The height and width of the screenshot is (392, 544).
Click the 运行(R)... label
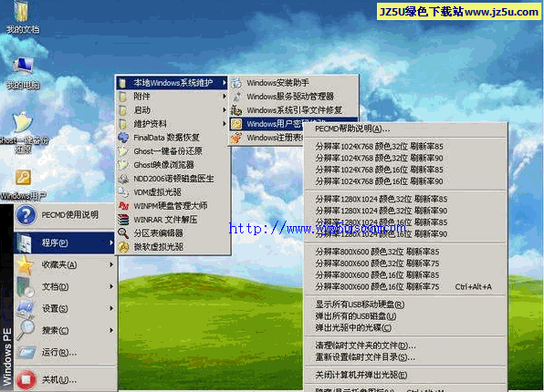point(59,353)
